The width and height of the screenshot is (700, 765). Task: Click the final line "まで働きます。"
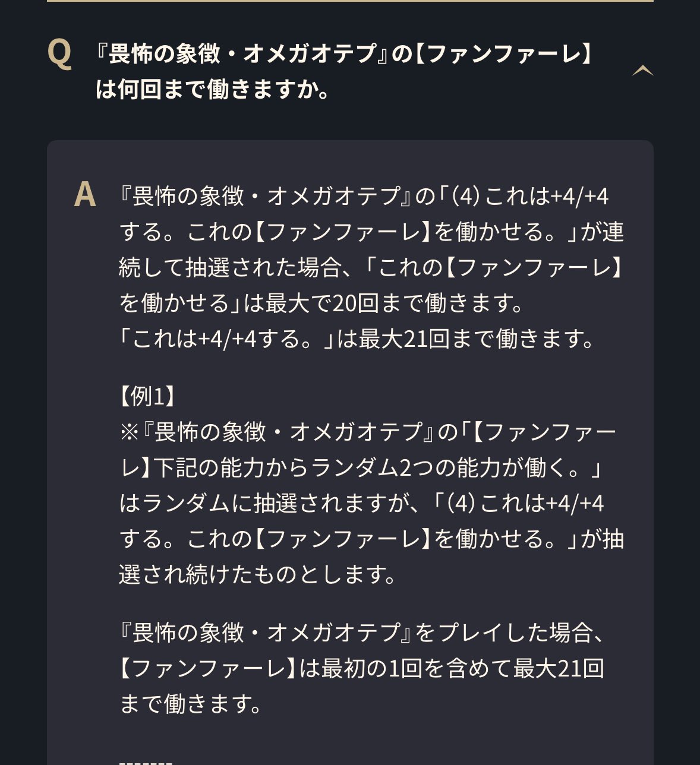pyautogui.click(x=191, y=704)
